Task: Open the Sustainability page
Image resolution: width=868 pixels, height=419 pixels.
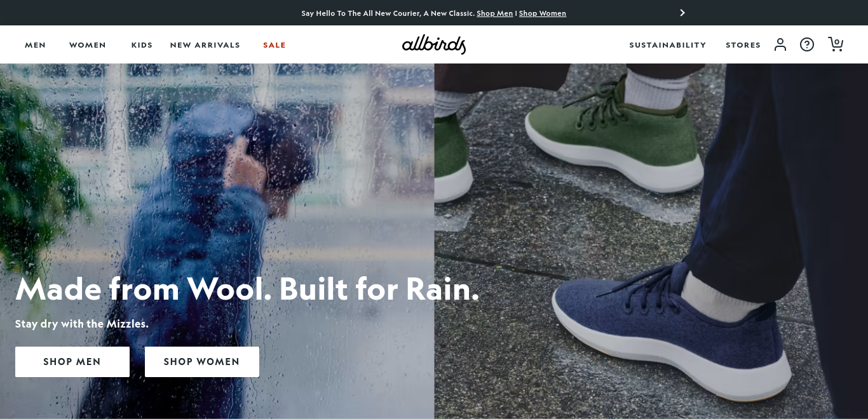Action: (668, 45)
